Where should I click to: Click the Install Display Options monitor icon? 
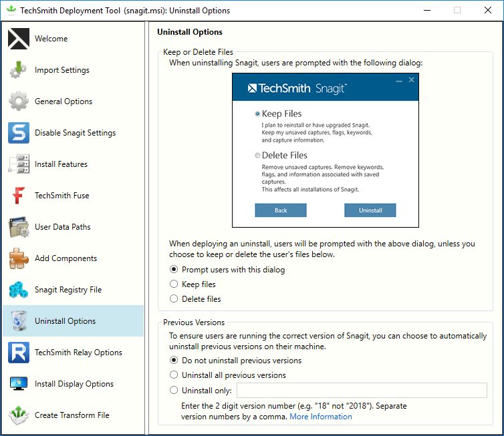(x=19, y=383)
